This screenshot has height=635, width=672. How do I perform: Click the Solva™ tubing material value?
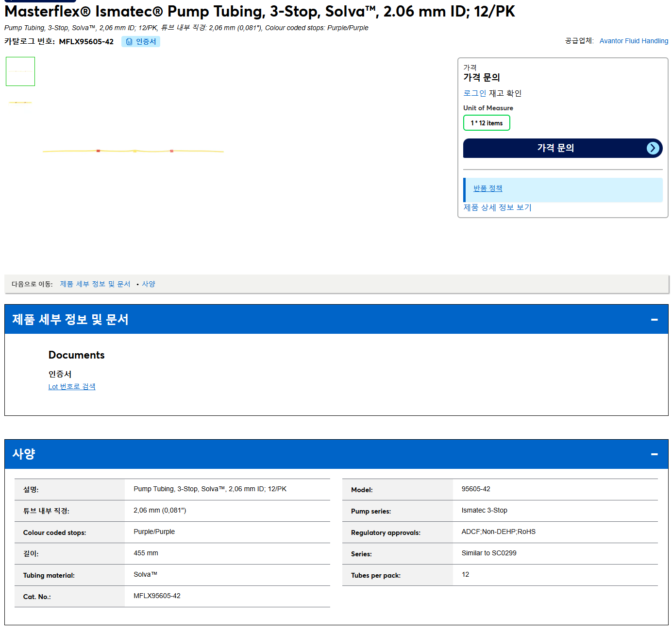(146, 574)
